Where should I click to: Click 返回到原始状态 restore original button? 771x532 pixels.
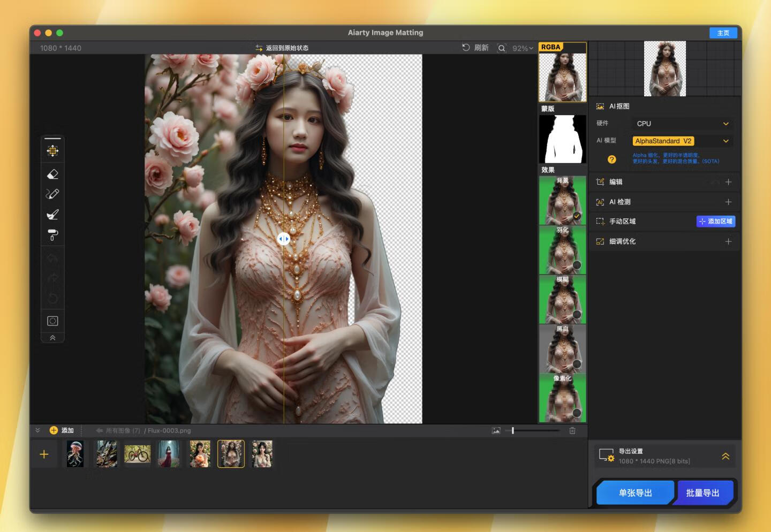[x=282, y=48]
